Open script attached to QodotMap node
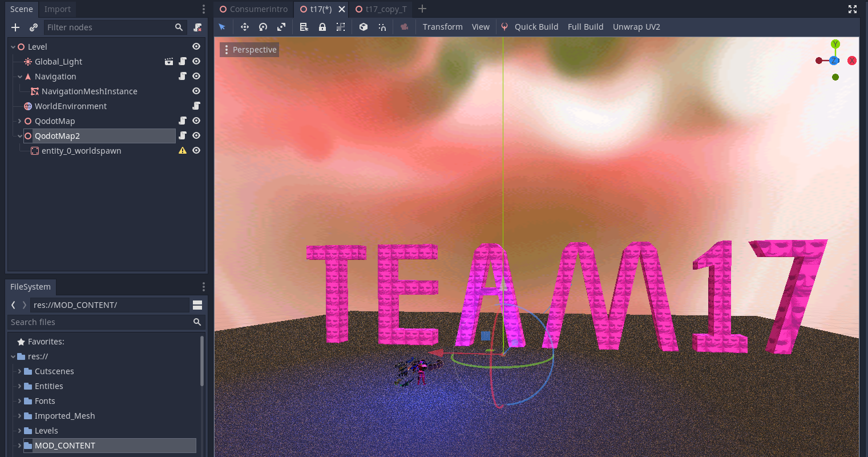The height and width of the screenshot is (457, 868). pyautogui.click(x=183, y=121)
